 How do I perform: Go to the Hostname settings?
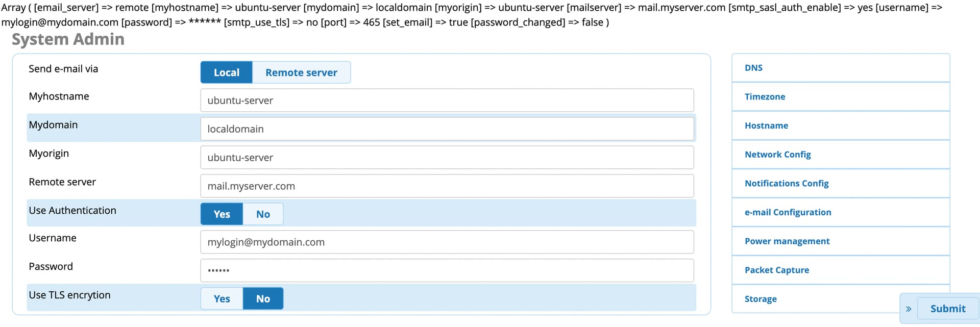(841, 125)
